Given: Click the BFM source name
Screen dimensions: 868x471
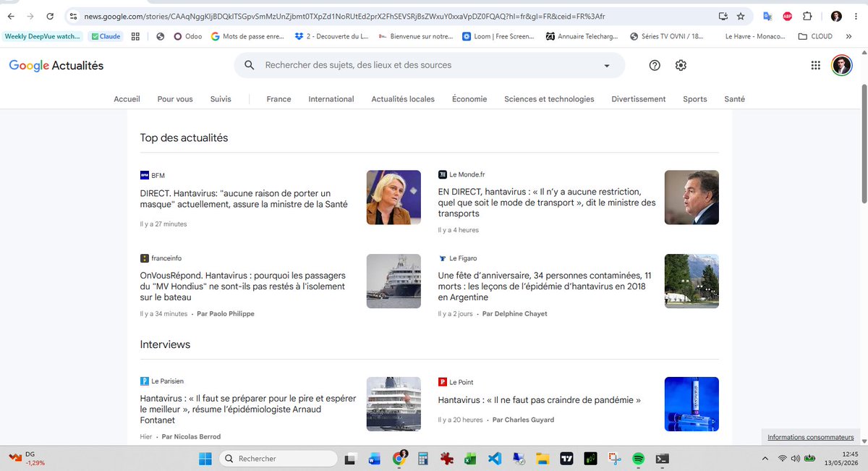Looking at the screenshot, I should [x=158, y=175].
